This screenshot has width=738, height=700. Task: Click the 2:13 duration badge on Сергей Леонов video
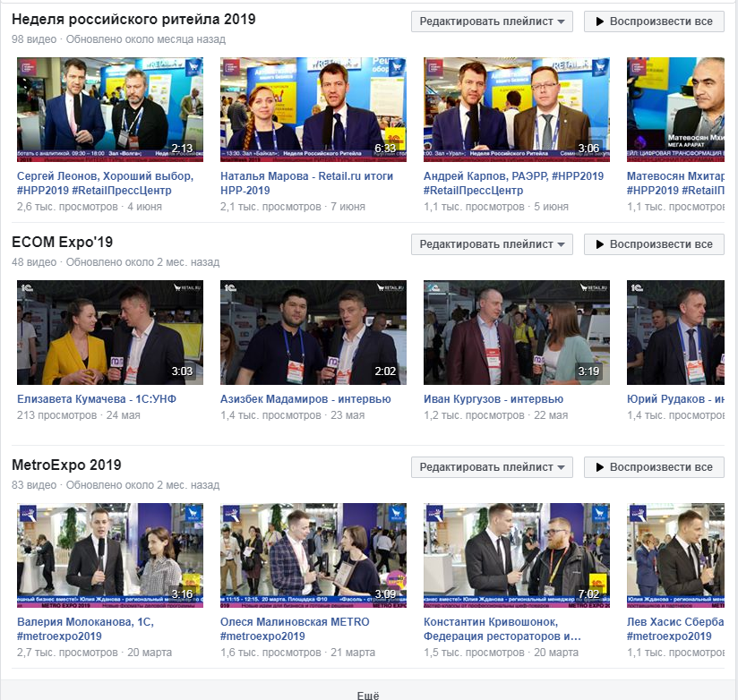pos(182,149)
